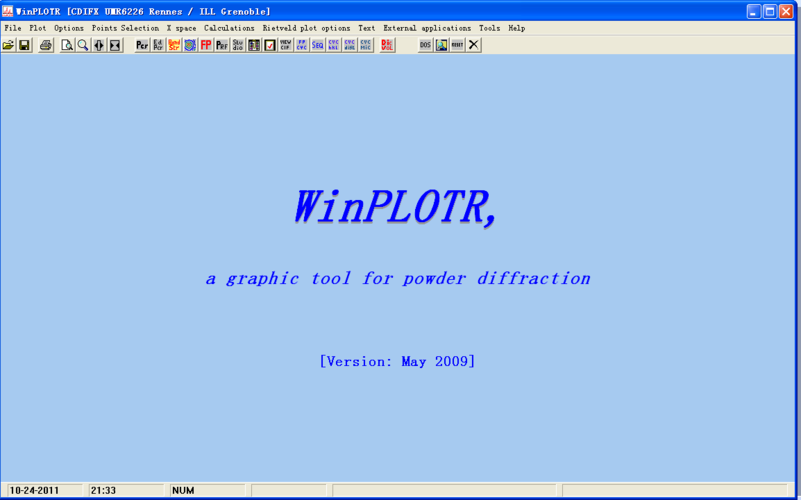Open the Tools menu
The height and width of the screenshot is (500, 801).
pyautogui.click(x=489, y=28)
